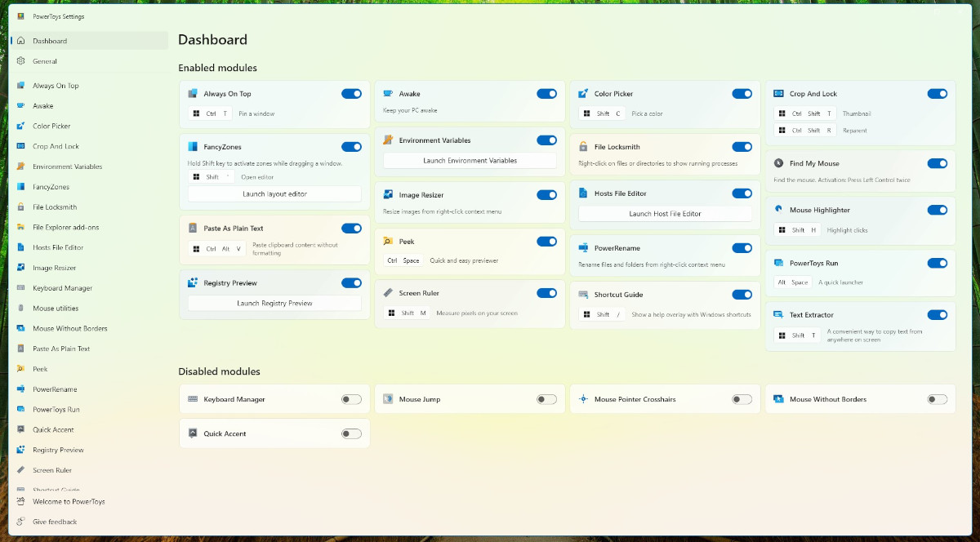Enable the Keyboard Manager toggle
Image resolution: width=980 pixels, height=542 pixels.
(351, 399)
